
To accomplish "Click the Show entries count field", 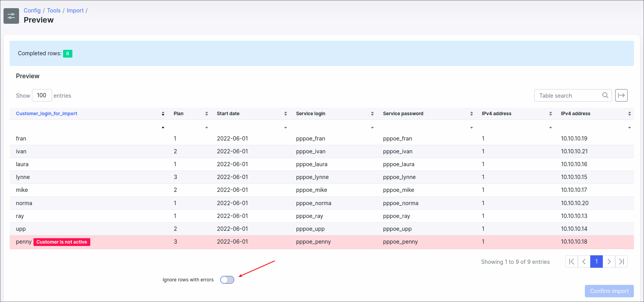I will click(x=42, y=95).
